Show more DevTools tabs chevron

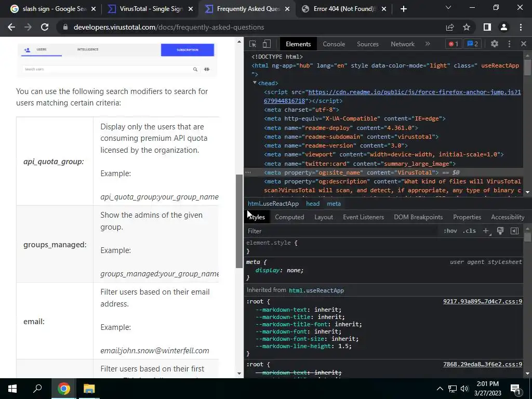tap(428, 44)
